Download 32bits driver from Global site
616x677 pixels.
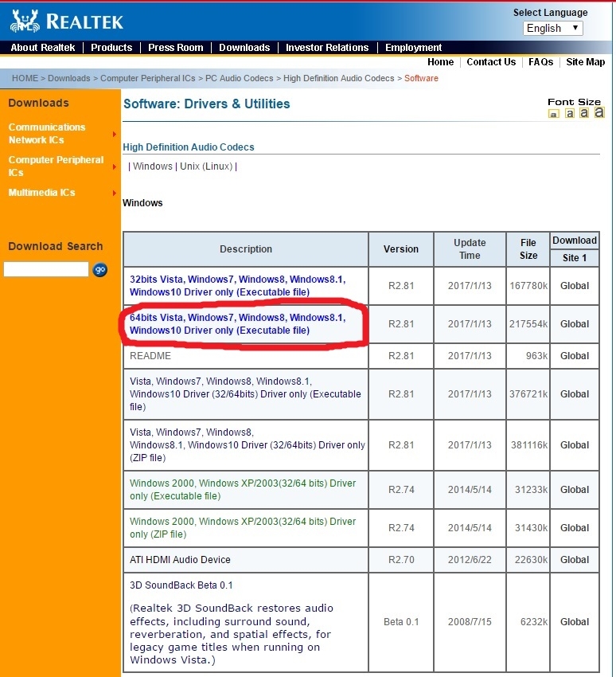574,286
